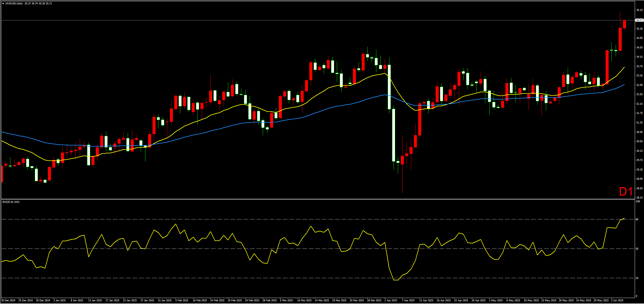Click the 34.95 price scale value
The height and width of the screenshot is (304, 644).
639,38
